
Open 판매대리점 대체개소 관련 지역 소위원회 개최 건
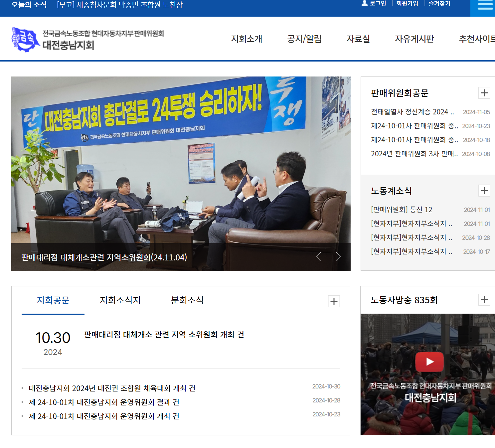point(164,335)
